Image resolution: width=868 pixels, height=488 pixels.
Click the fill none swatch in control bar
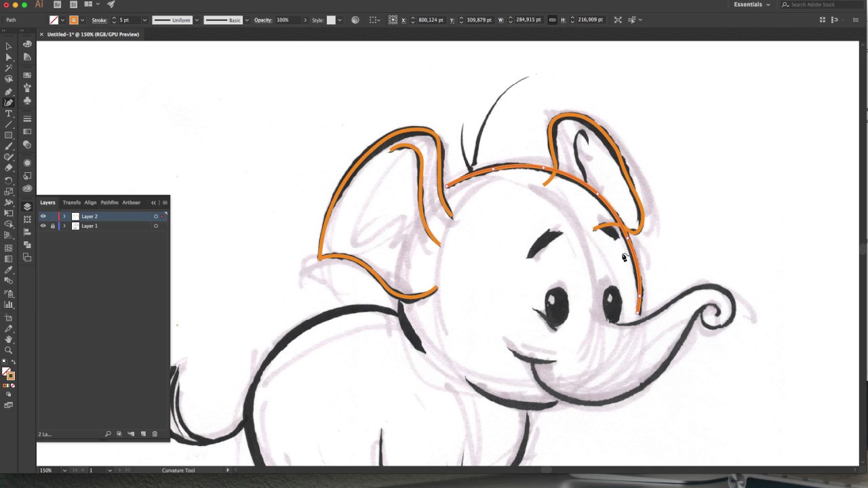point(54,20)
